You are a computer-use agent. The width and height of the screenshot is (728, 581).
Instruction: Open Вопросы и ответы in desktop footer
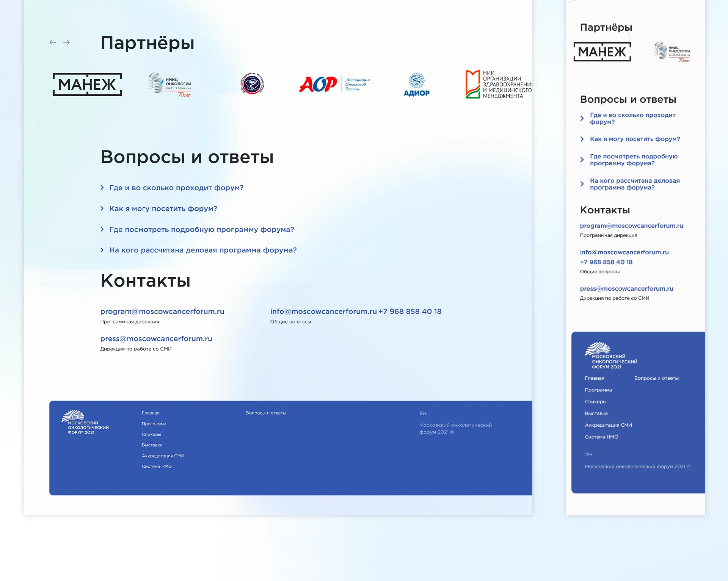266,413
